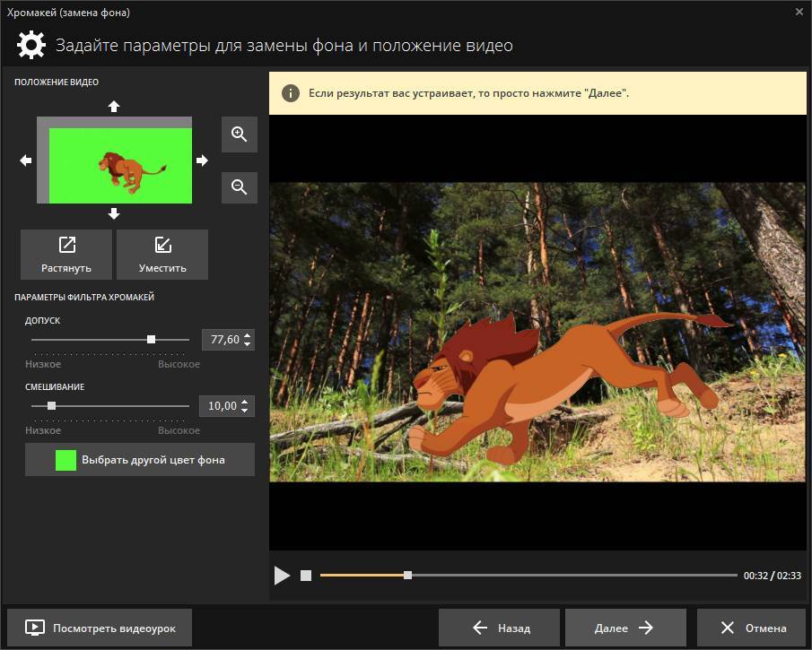Click the Смешивание blending slider handle
Image resolution: width=812 pixels, height=650 pixels.
click(x=51, y=406)
